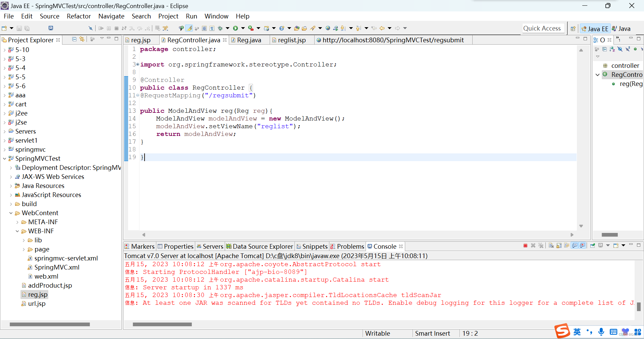Image resolution: width=644 pixels, height=339 pixels.
Task: Collapse the WebContent folder
Action: point(11,213)
